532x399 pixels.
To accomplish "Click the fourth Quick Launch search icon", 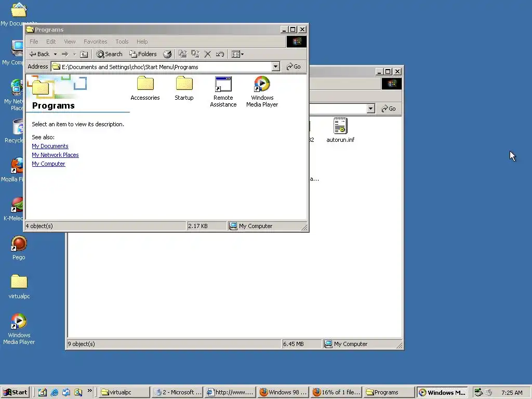I will pos(78,392).
